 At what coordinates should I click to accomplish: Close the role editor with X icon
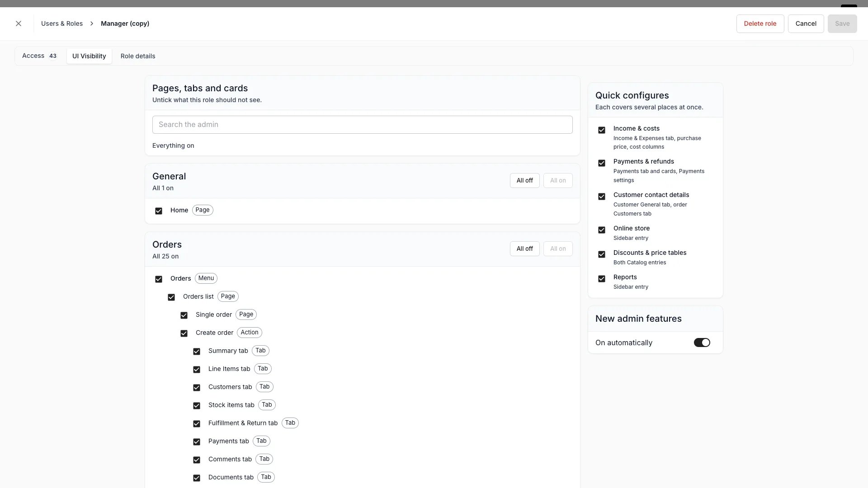(19, 23)
